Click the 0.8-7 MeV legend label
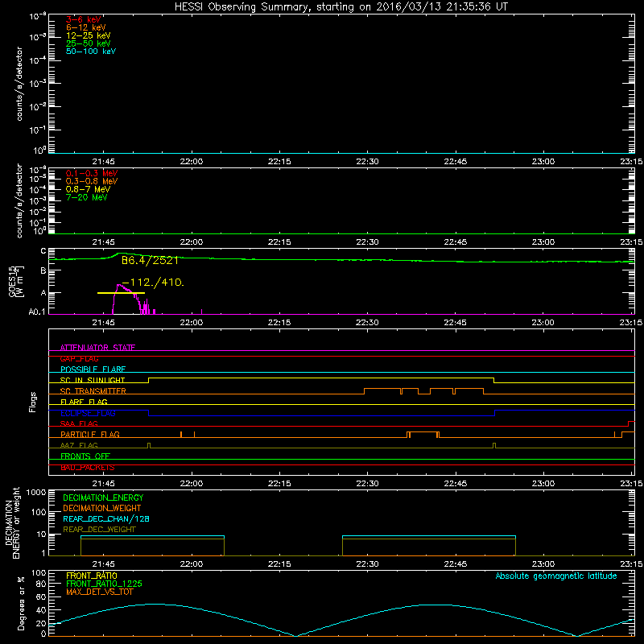Viewport: 644px width, 644px height. pyautogui.click(x=88, y=189)
